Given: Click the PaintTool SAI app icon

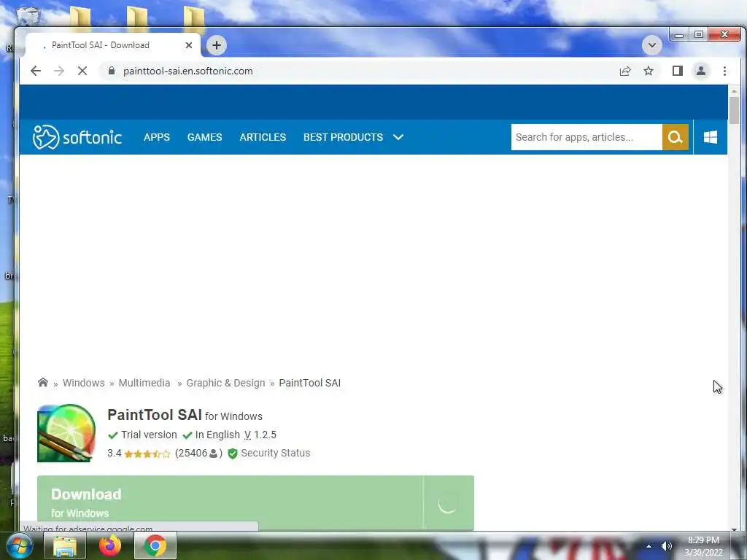Looking at the screenshot, I should pyautogui.click(x=66, y=433).
